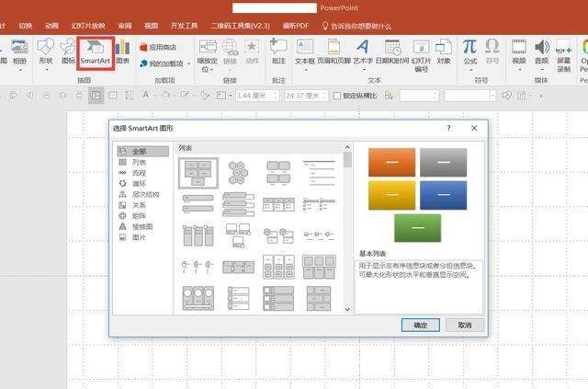This screenshot has height=389, width=588.
Task: Open the 应用商店 add-in store
Action: (158, 47)
